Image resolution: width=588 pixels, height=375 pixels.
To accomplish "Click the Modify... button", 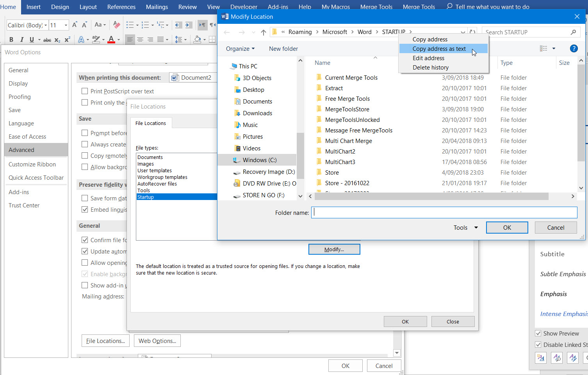I will point(334,249).
